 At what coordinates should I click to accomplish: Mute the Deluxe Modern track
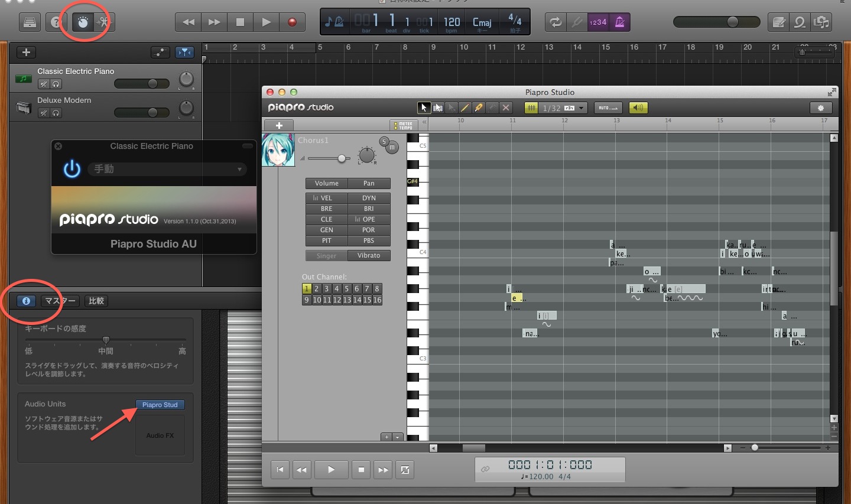(x=44, y=113)
